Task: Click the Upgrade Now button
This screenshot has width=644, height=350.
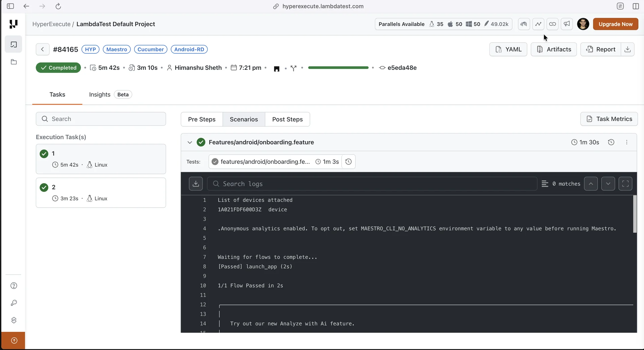Action: tap(615, 24)
